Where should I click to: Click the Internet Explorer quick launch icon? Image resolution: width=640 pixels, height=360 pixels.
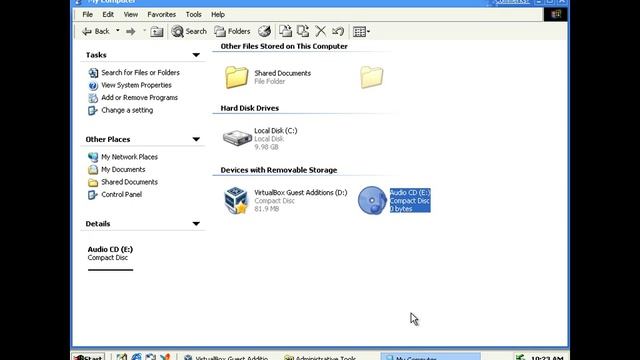136,357
